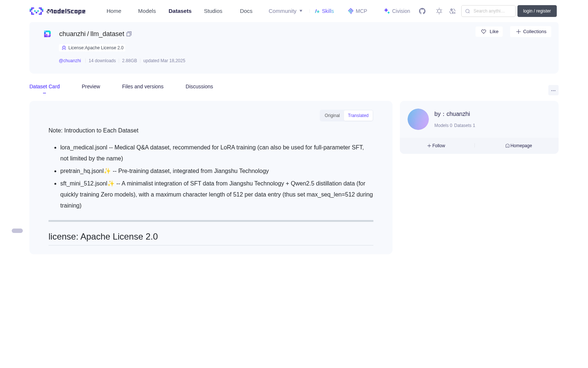This screenshot has width=588, height=368.
Task: Open the Datasets page
Action: tap(180, 11)
